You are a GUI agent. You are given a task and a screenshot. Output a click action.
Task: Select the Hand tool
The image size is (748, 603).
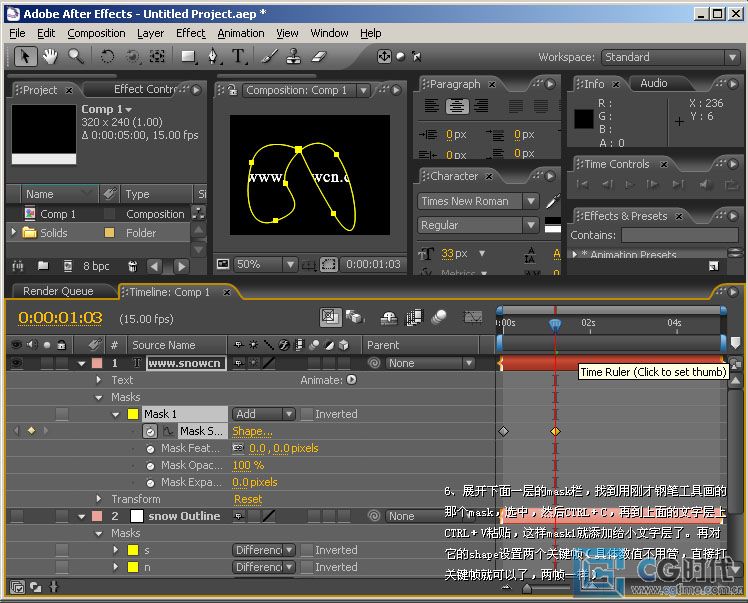tap(50, 57)
